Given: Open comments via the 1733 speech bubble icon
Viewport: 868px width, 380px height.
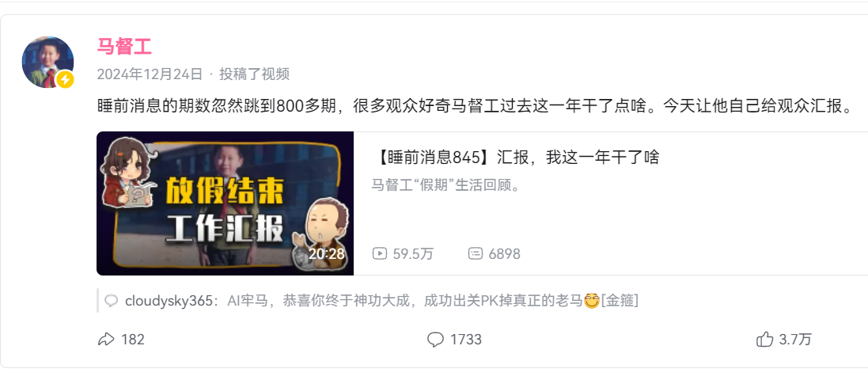Looking at the screenshot, I should 436,339.
